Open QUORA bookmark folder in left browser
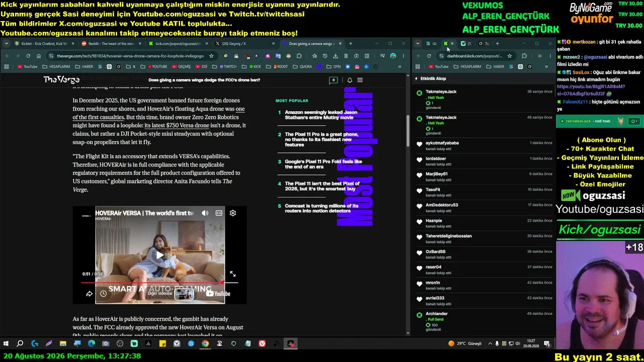This screenshot has height=362, width=644. (x=302, y=66)
